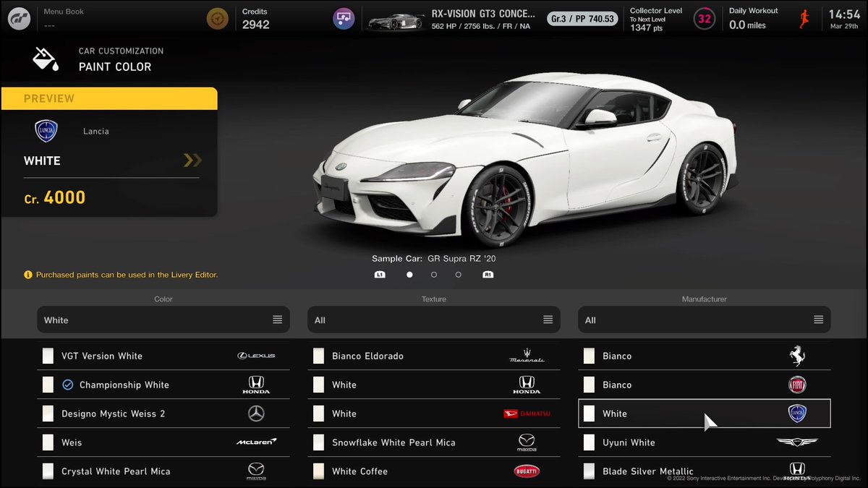Click the PREVIEW header tab
This screenshot has height=488, width=868.
[109, 98]
